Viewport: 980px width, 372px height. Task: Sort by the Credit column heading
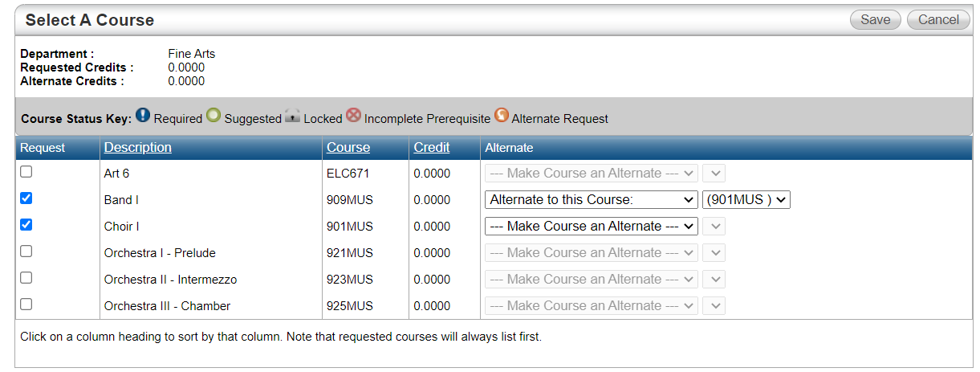coord(432,148)
